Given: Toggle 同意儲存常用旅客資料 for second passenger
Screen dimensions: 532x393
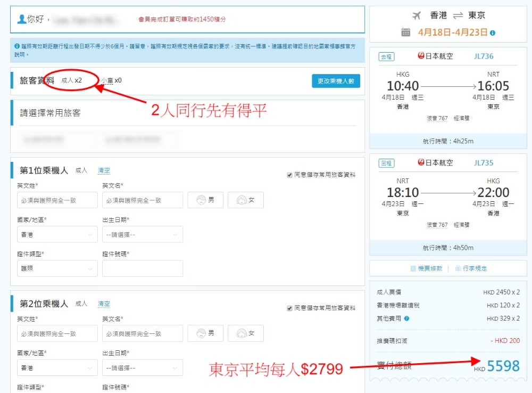Looking at the screenshot, I should pos(289,308).
